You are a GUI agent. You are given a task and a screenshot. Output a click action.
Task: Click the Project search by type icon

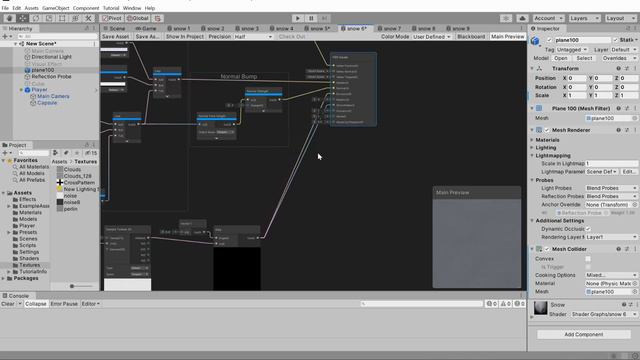[56, 153]
